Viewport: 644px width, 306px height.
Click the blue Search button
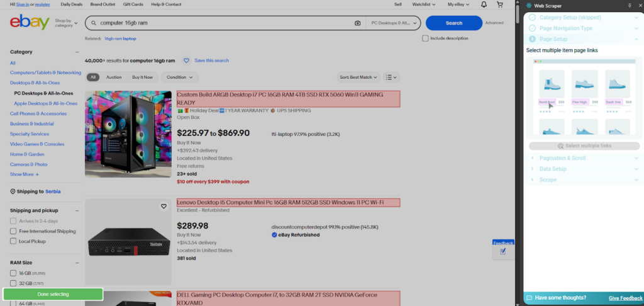point(454,23)
